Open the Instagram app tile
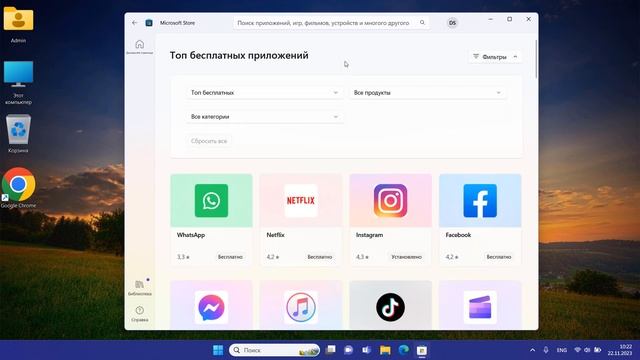 391,220
